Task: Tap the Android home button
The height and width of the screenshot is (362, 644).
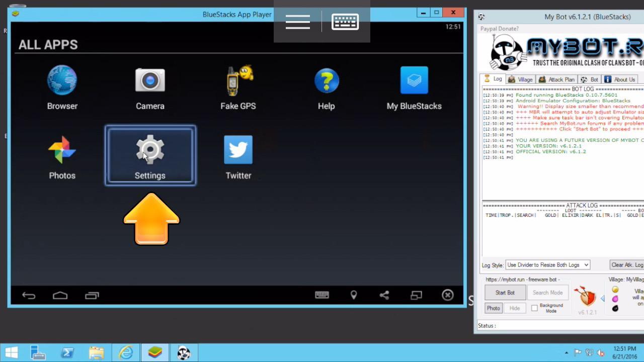Action: pyautogui.click(x=60, y=296)
